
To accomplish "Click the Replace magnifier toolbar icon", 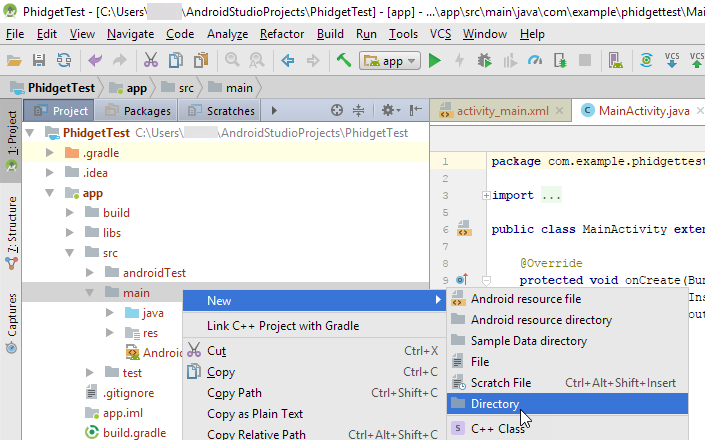I will tap(257, 60).
